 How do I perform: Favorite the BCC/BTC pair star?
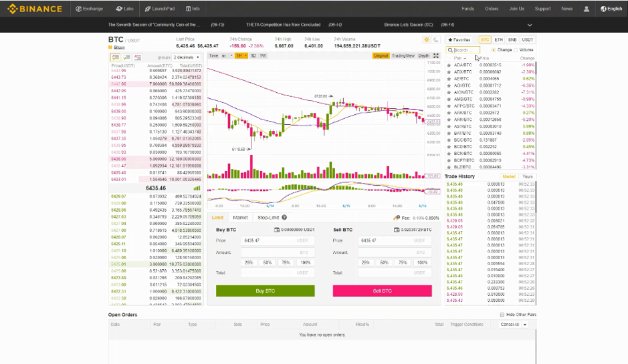(x=449, y=140)
